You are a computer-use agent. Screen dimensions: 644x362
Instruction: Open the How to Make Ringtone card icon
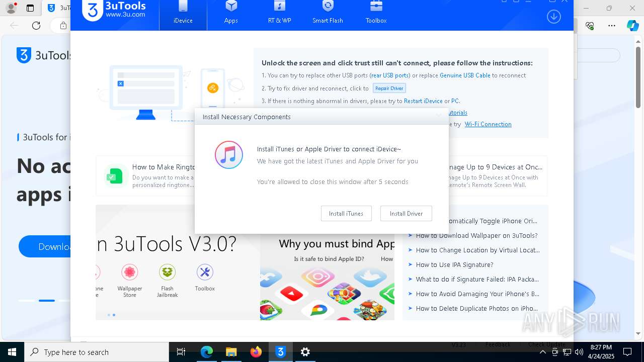(115, 175)
